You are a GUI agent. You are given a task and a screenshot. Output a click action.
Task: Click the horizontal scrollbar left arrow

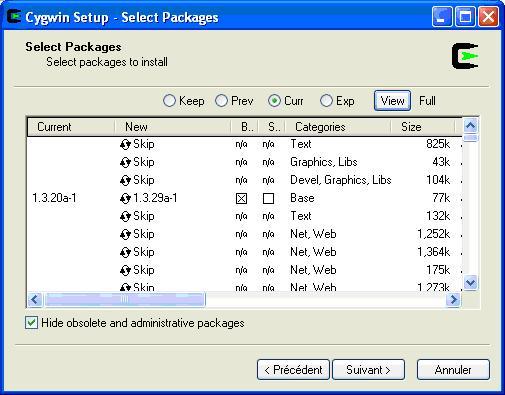(x=35, y=300)
